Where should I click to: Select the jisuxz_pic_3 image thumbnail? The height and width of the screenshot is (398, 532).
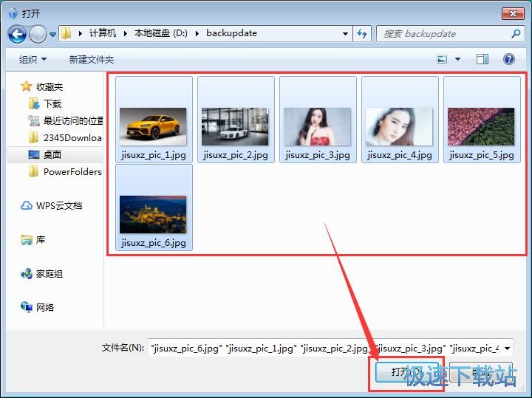pyautogui.click(x=317, y=126)
